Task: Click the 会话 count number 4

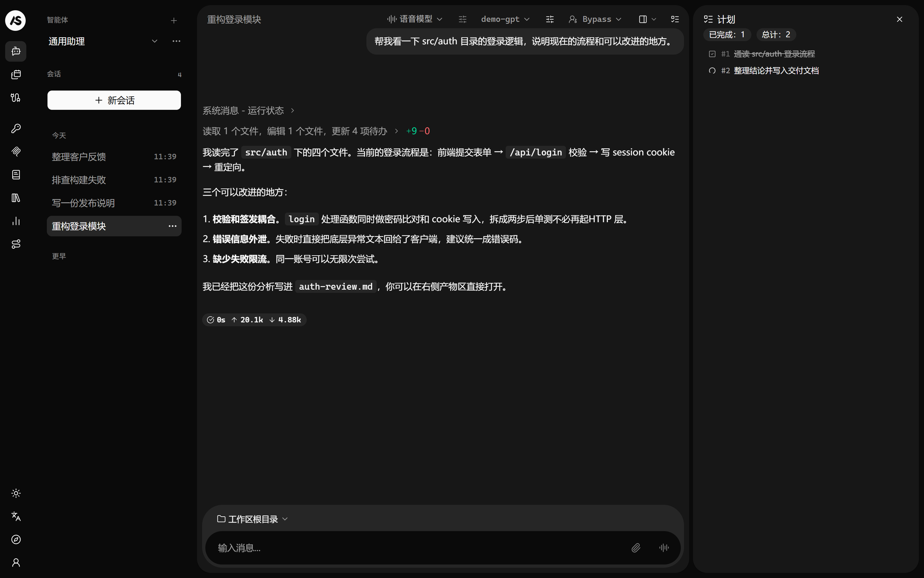Action: tap(179, 74)
